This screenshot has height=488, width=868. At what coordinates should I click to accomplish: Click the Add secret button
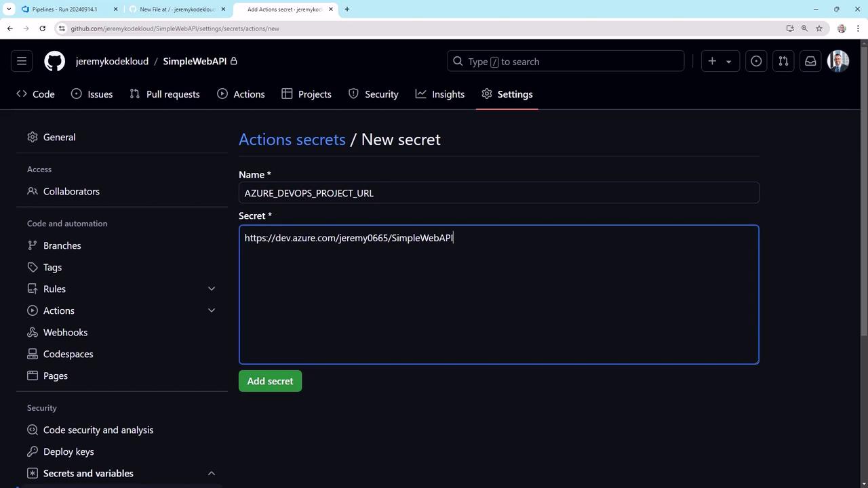[x=270, y=381]
